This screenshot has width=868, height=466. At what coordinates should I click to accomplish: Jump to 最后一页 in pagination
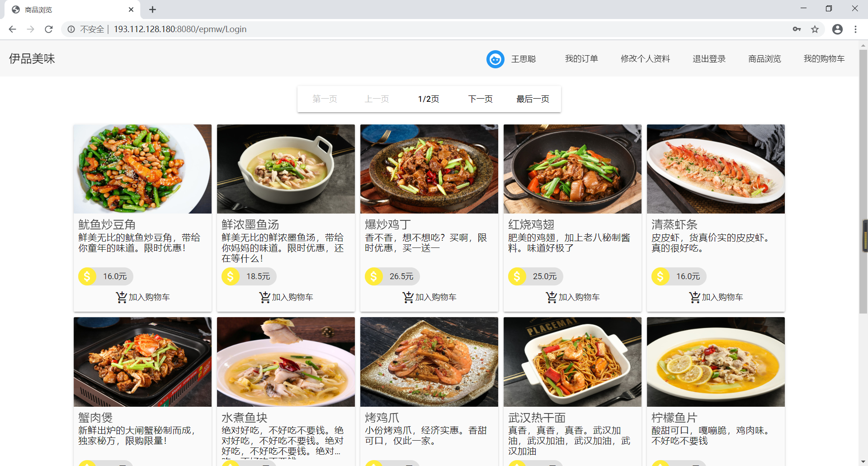[533, 99]
